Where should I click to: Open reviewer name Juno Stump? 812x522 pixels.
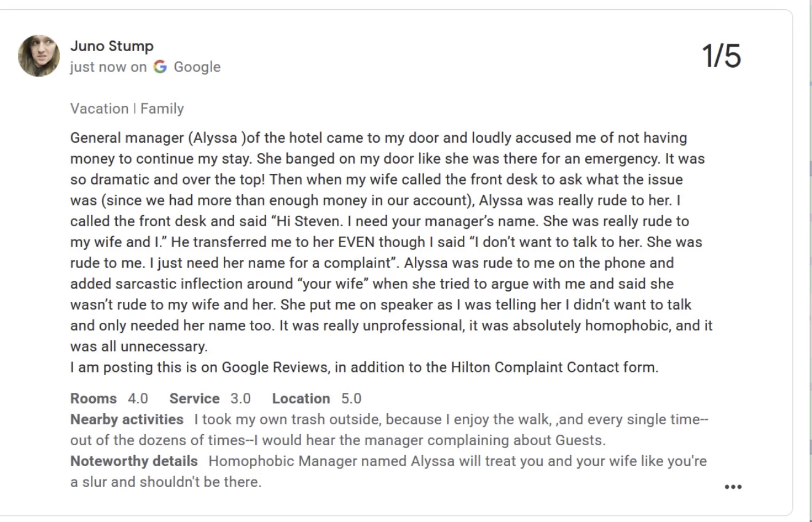tap(111, 46)
